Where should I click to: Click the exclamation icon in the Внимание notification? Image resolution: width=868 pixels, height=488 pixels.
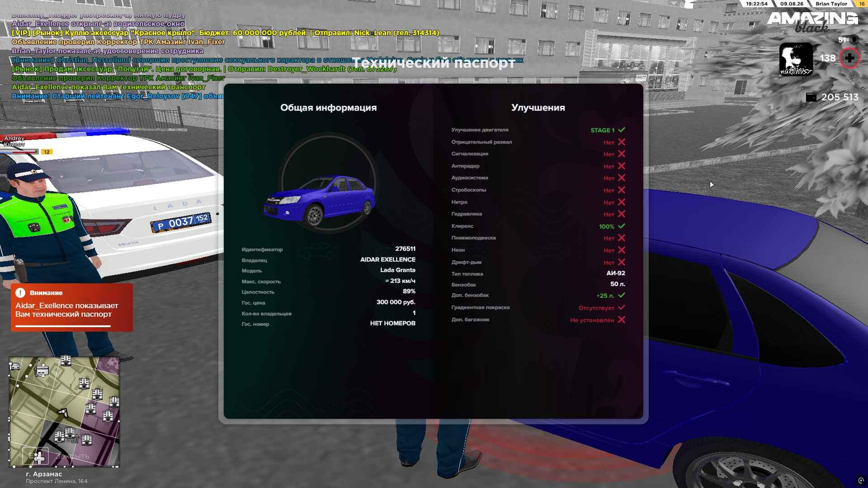(x=20, y=293)
